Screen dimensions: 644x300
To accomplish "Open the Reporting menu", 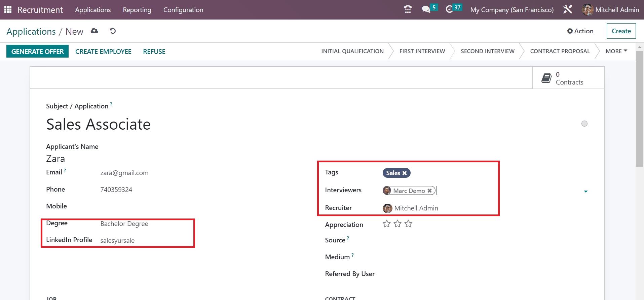I will click(137, 10).
